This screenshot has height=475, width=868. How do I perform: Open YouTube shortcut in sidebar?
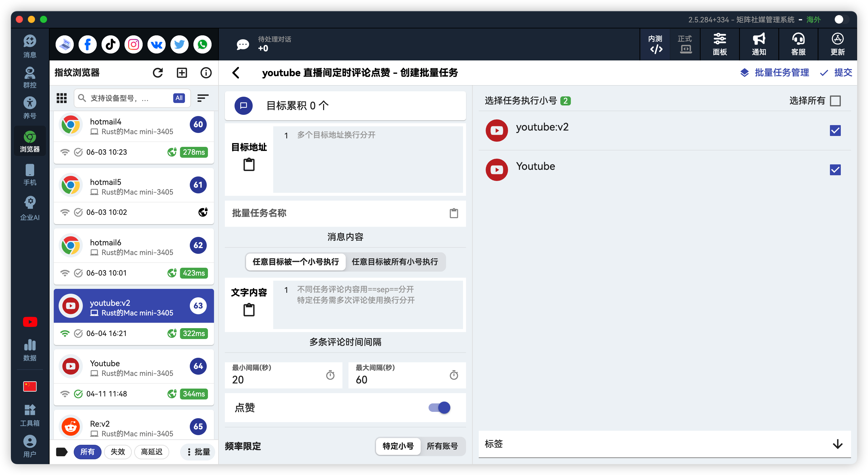point(30,322)
